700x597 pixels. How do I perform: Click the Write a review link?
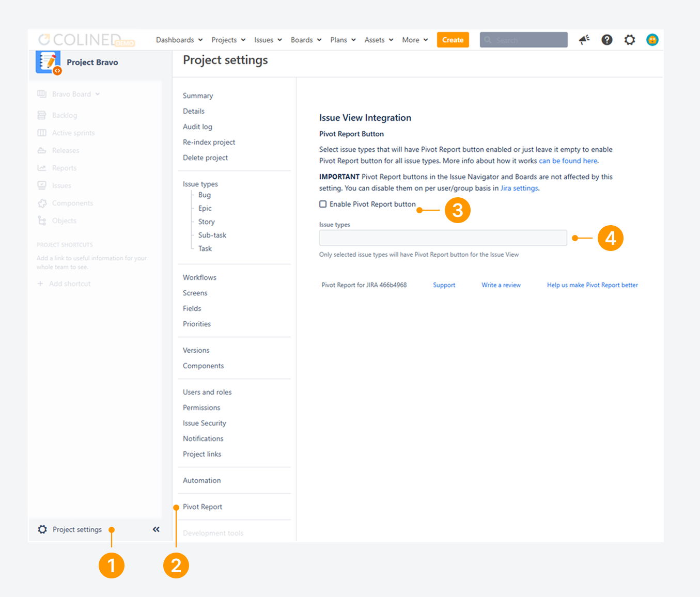pos(501,285)
